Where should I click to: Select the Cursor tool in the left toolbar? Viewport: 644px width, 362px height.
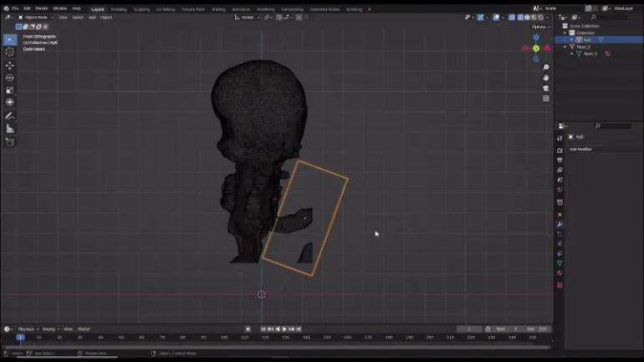click(x=10, y=52)
